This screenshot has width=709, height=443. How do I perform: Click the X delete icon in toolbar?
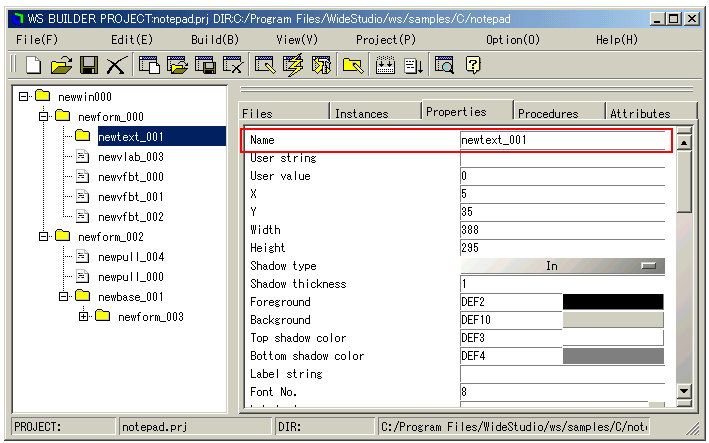[x=115, y=65]
